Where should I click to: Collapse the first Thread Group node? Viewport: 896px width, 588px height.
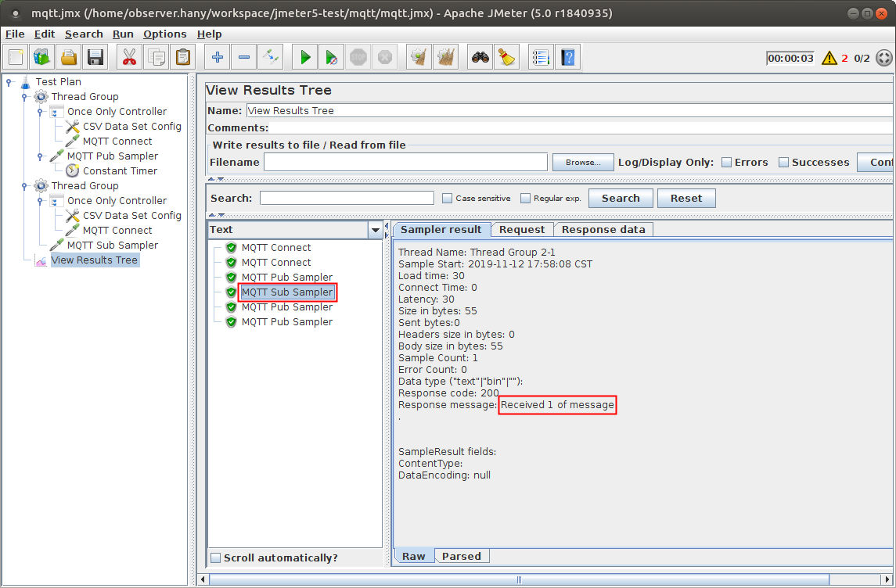24,97
